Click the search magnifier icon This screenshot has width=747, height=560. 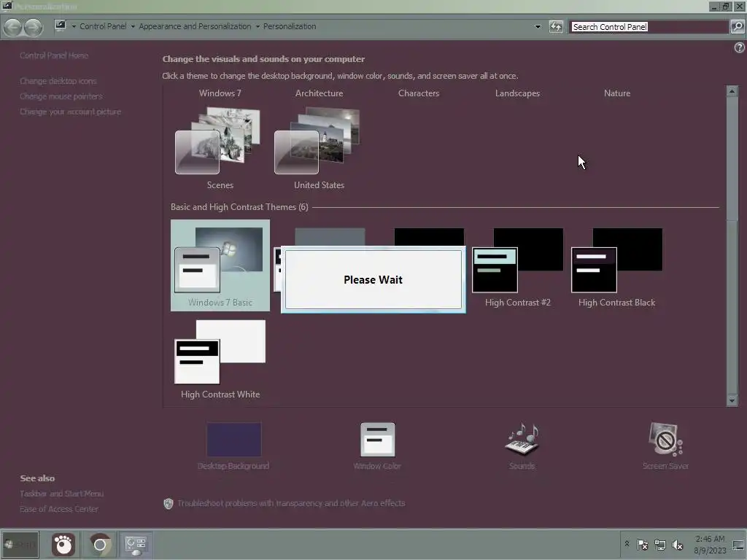tap(738, 27)
